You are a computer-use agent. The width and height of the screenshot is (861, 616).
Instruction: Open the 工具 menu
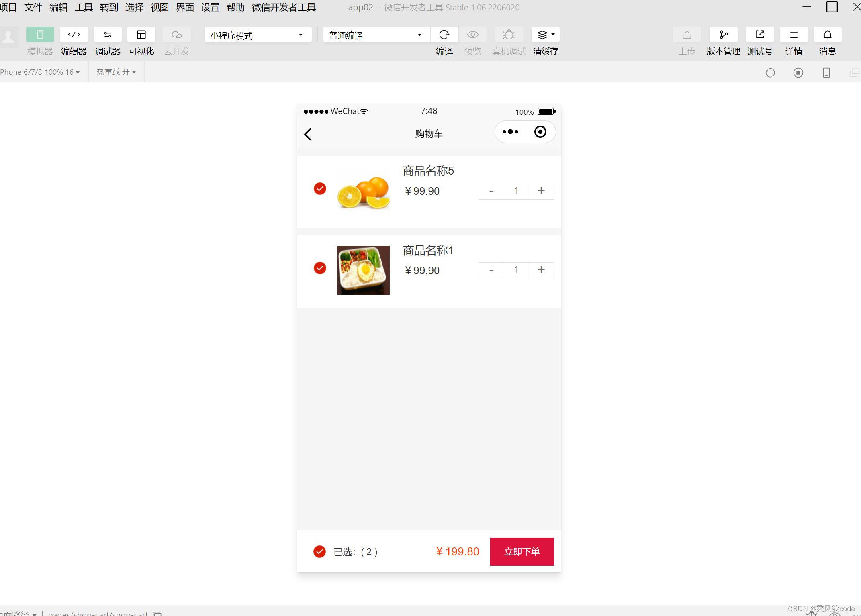[83, 7]
